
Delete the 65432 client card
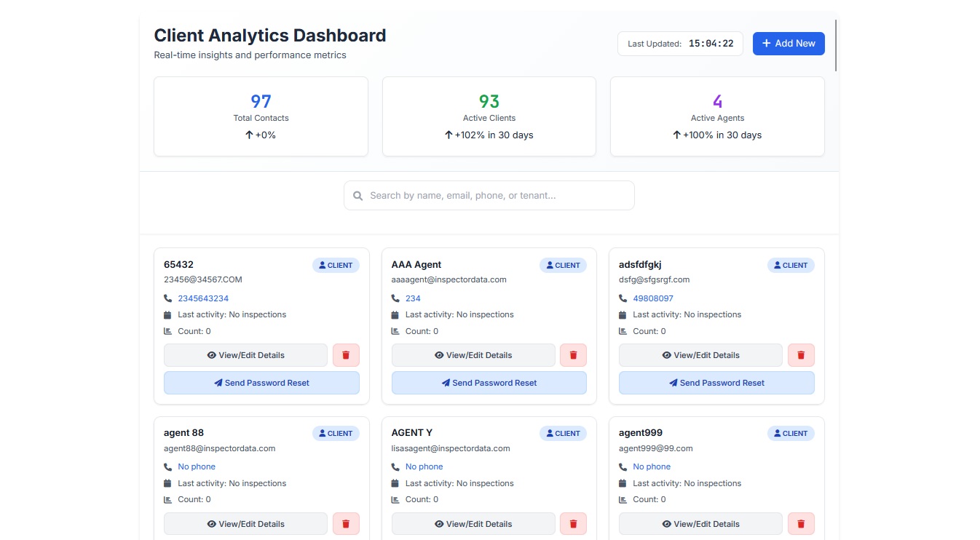(346, 355)
